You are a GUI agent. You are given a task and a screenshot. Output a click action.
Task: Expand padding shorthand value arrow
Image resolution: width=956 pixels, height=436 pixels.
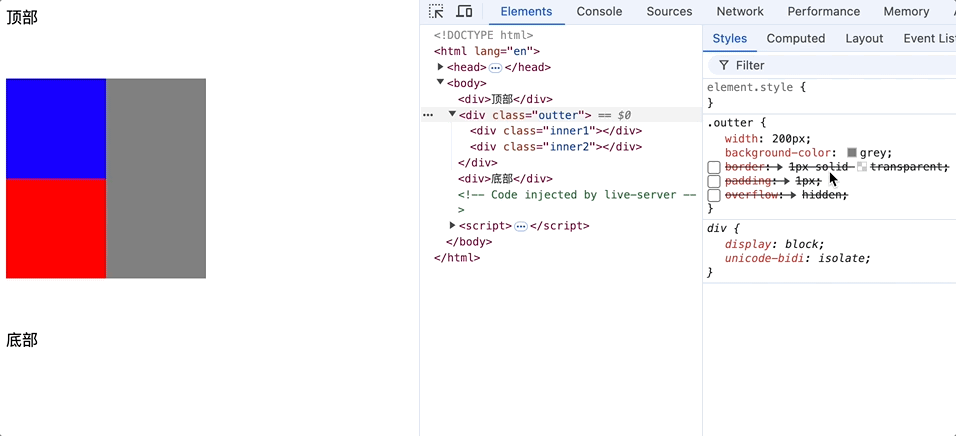[787, 181]
